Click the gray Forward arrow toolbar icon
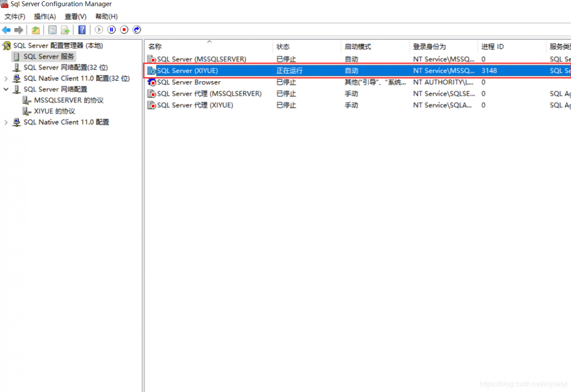Image resolution: width=571 pixels, height=392 pixels. [x=19, y=30]
